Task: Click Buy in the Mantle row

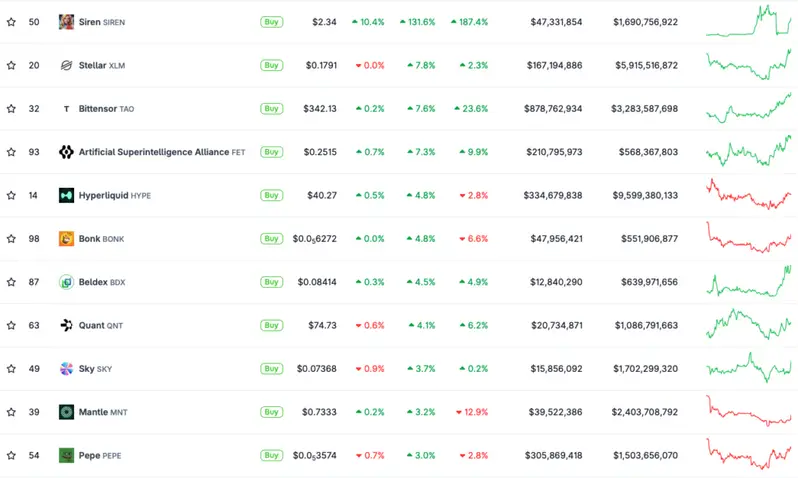Action: [x=271, y=412]
